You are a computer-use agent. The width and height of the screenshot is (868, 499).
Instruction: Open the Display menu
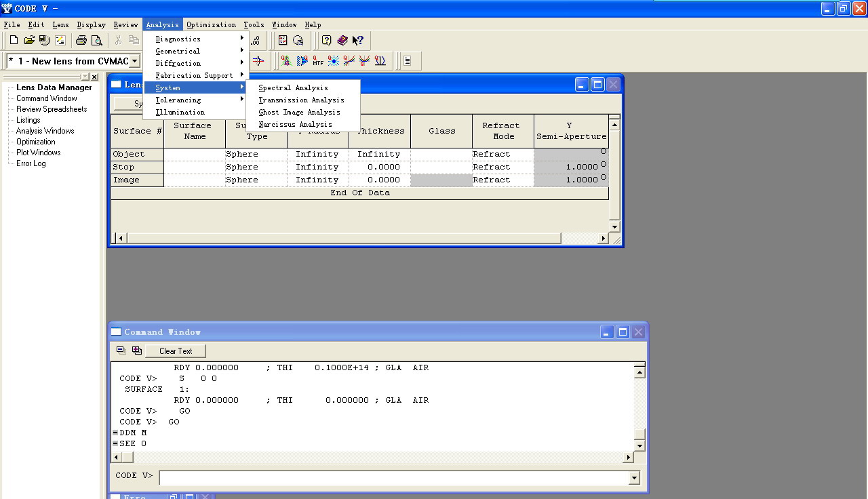tap(91, 24)
